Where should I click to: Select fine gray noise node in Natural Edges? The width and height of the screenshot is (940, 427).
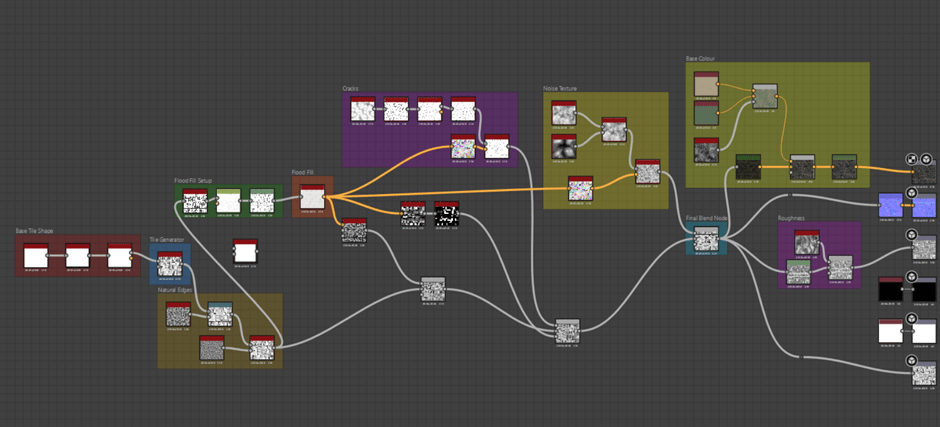pos(212,348)
